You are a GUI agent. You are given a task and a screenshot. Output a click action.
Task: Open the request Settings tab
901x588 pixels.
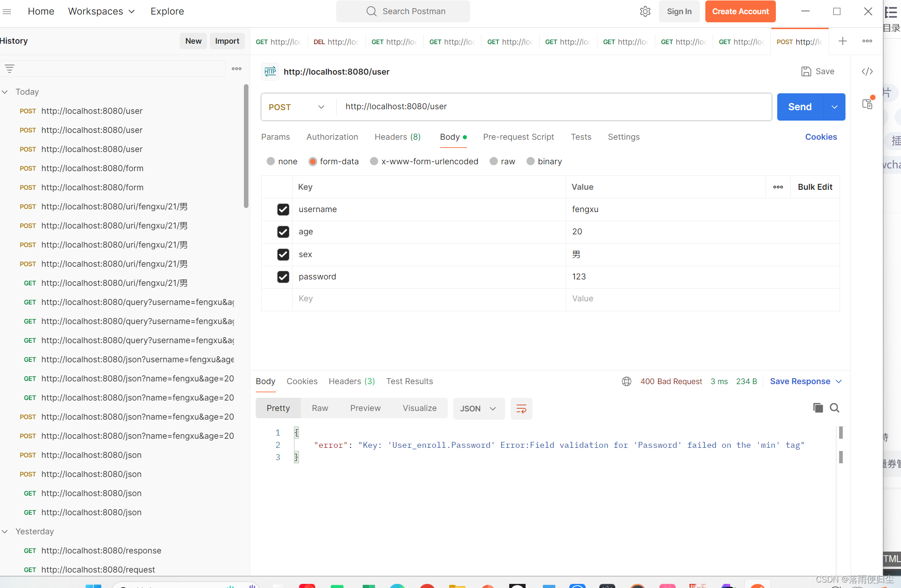click(x=623, y=137)
